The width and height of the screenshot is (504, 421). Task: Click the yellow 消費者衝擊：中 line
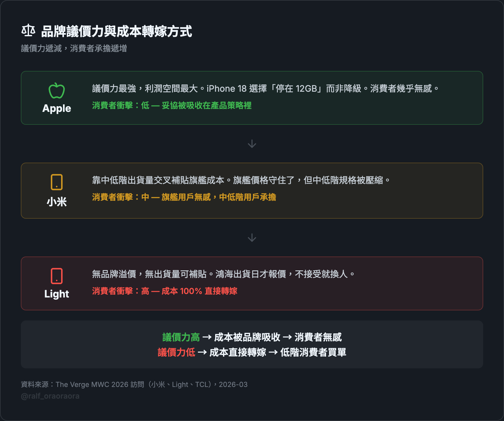click(x=184, y=197)
